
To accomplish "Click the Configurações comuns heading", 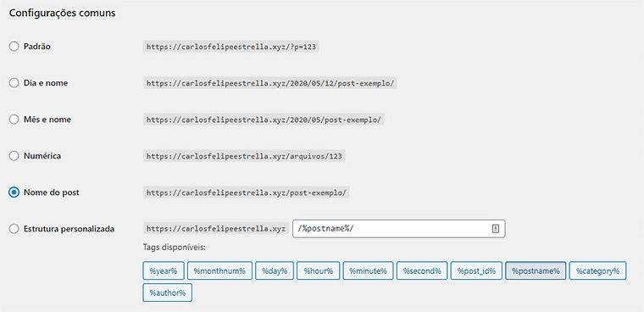I will pyautogui.click(x=62, y=14).
